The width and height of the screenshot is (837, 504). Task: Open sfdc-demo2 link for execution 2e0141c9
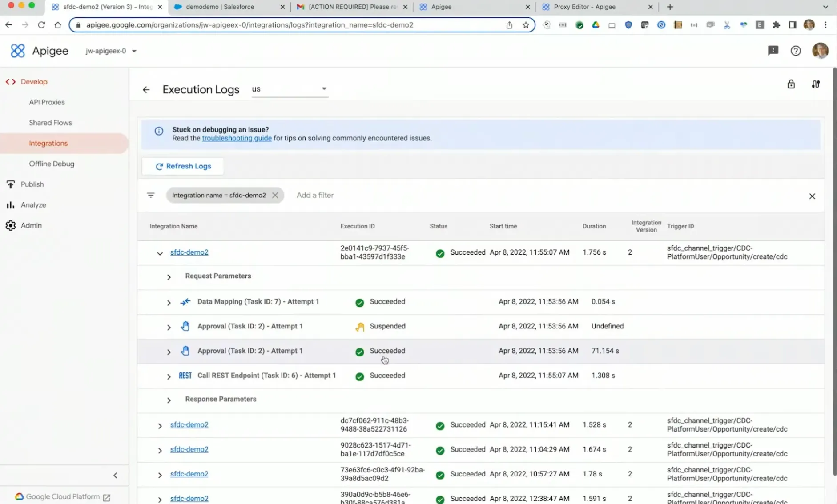(189, 252)
